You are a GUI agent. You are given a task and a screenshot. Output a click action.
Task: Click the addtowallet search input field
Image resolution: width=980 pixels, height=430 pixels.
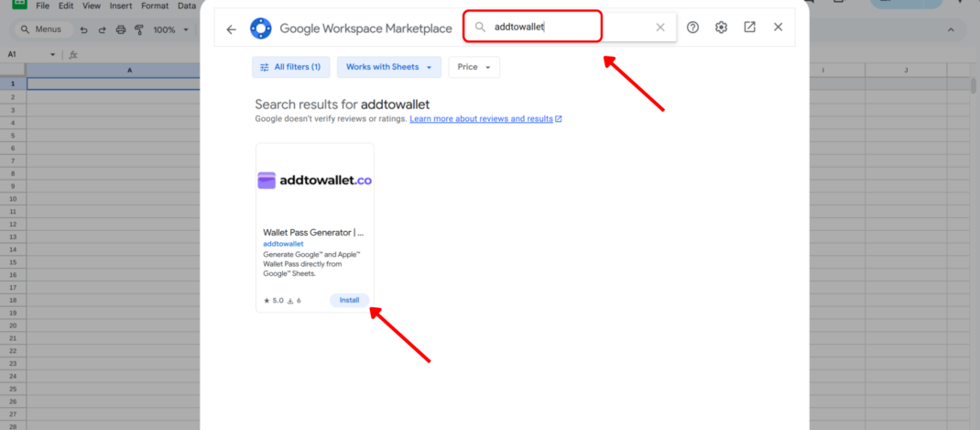568,28
